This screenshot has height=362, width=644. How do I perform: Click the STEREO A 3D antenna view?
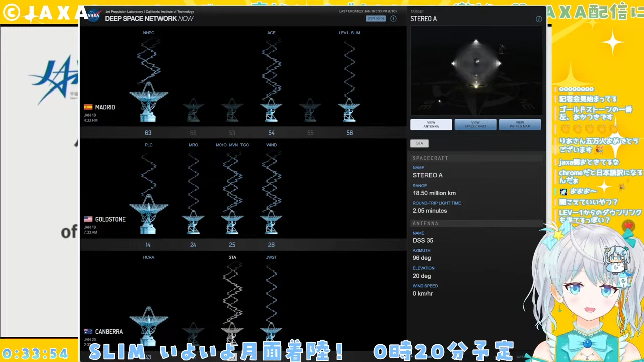point(476,70)
